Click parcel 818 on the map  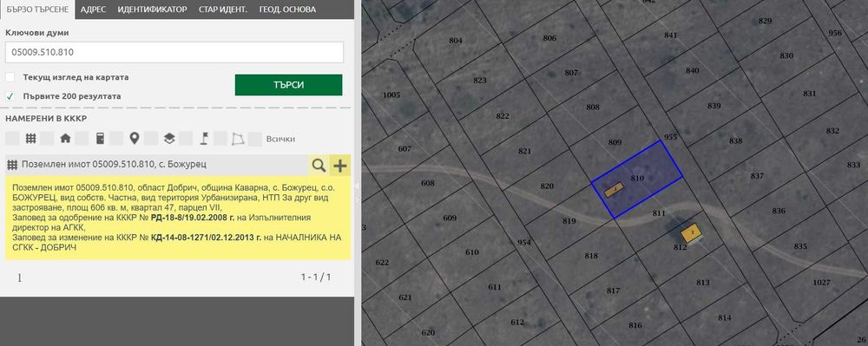(591, 256)
